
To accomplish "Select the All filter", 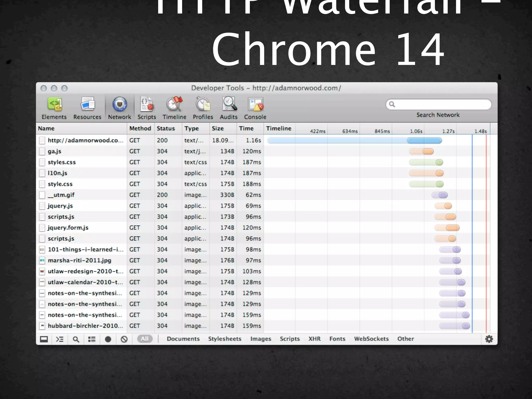I will 145,339.
